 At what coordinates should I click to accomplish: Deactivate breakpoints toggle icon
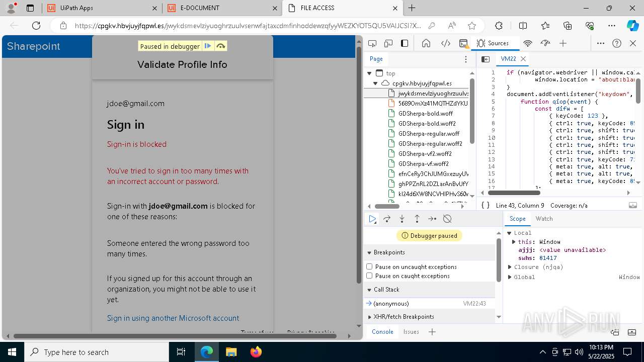point(447,219)
